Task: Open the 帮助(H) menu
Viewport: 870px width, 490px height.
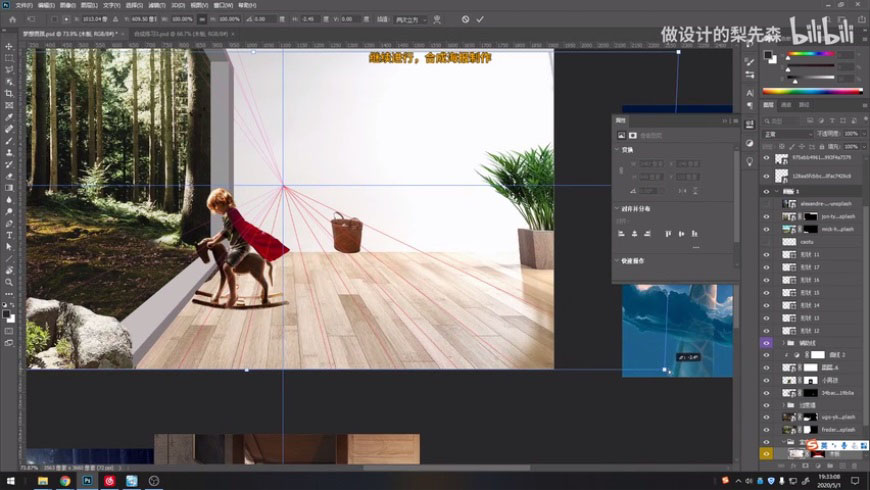Action: point(247,5)
